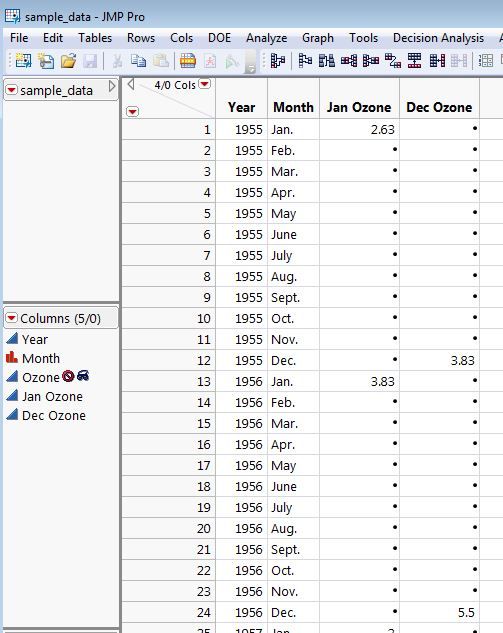Click the Copy icon in toolbar
This screenshot has height=633, width=503.
(138, 61)
